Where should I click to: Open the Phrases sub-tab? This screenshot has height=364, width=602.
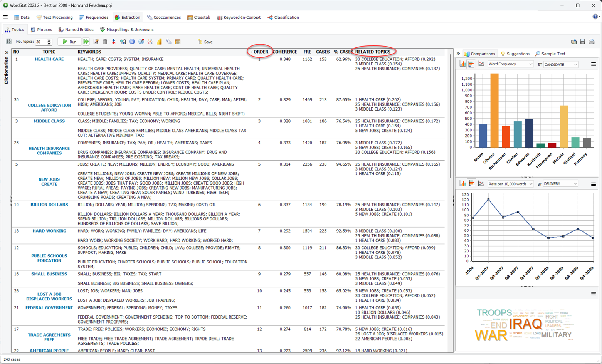(41, 30)
